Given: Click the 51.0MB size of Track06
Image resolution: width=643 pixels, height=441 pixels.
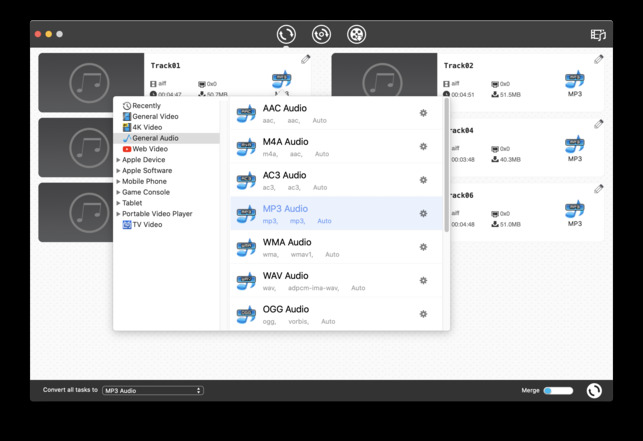Looking at the screenshot, I should (x=510, y=224).
